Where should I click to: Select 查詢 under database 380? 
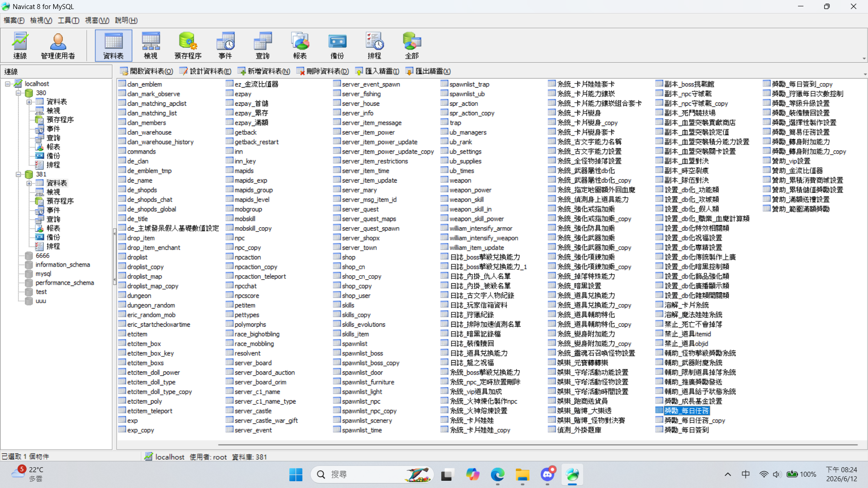(53, 138)
